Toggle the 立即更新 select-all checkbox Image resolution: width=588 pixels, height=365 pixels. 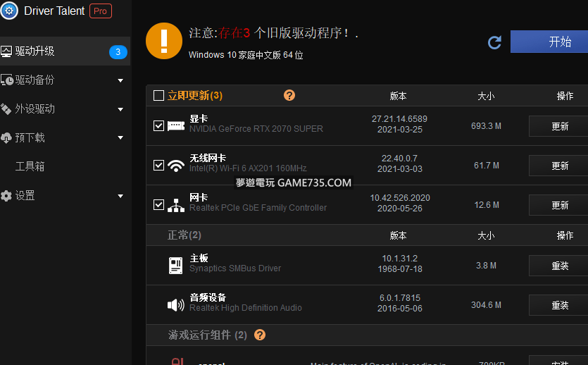[x=158, y=96]
